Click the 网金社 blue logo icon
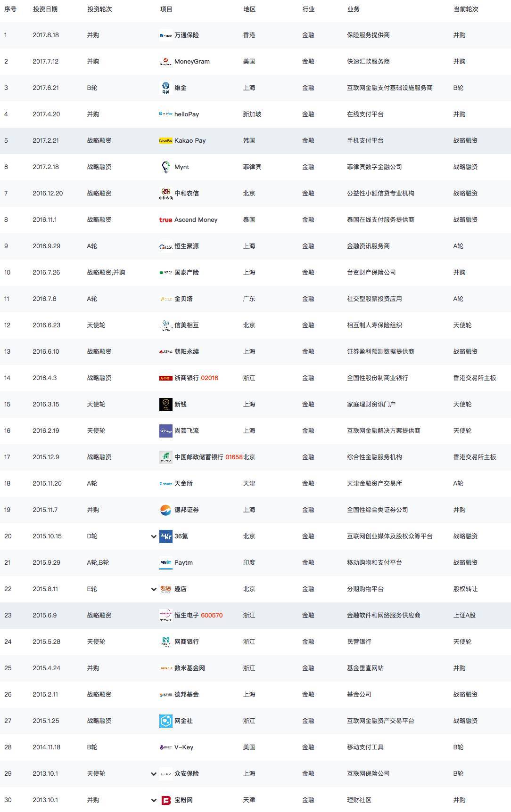The width and height of the screenshot is (511, 812). (165, 721)
